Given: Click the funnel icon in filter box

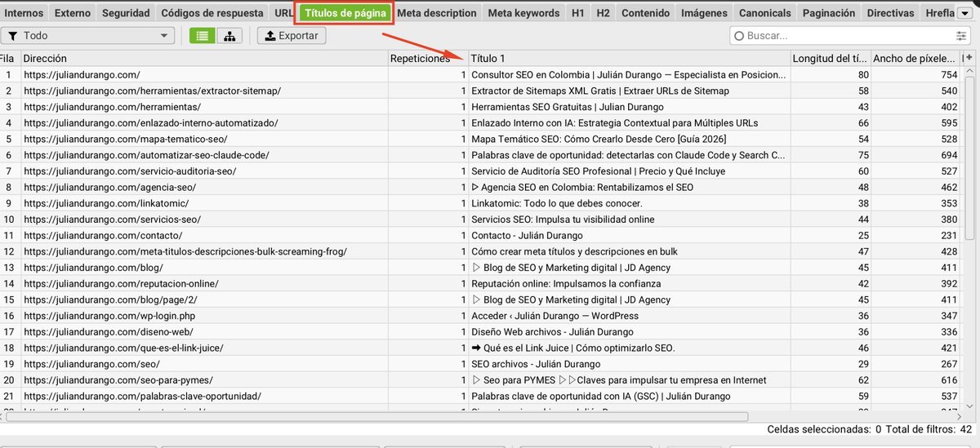Looking at the screenshot, I should point(13,36).
